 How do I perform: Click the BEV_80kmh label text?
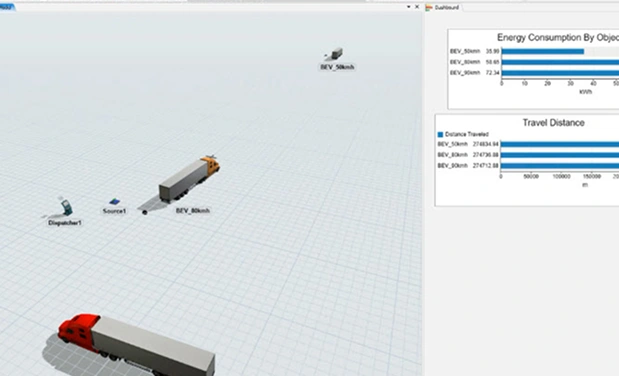[193, 211]
